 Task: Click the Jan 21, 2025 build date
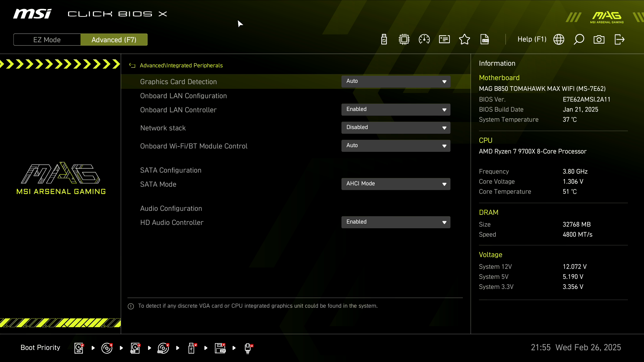click(x=581, y=110)
